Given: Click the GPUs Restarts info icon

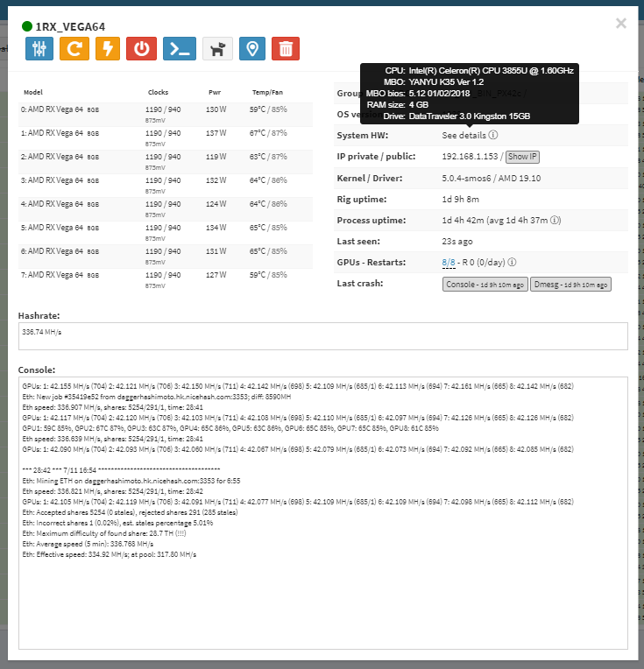Looking at the screenshot, I should (512, 262).
